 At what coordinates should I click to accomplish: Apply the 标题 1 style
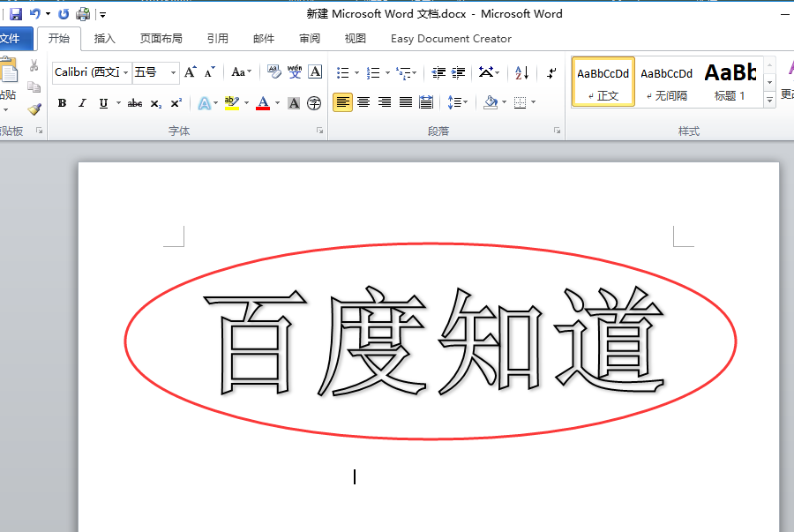point(730,82)
